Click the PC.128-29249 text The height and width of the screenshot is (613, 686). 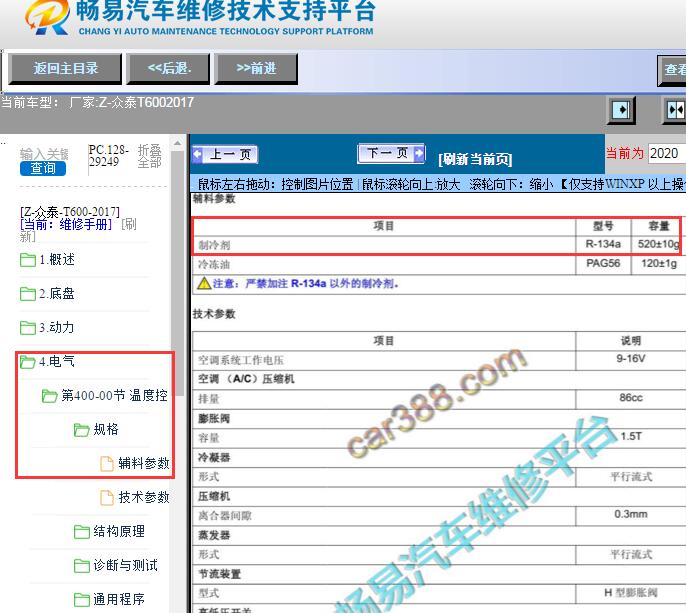[108, 156]
